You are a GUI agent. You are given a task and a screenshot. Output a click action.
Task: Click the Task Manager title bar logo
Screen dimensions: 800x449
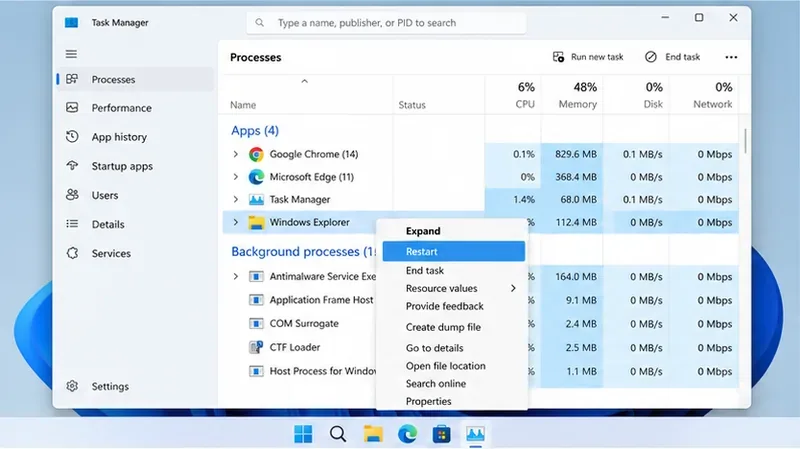point(71,22)
